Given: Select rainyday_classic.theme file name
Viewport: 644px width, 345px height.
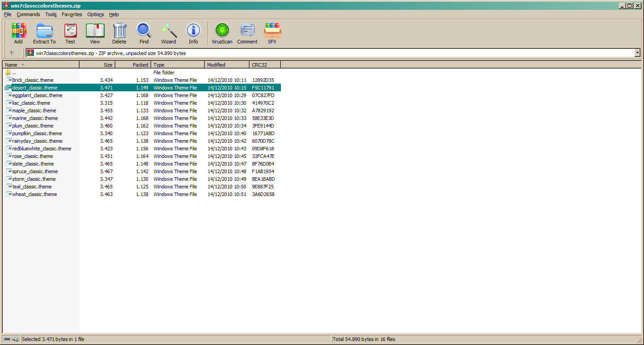Looking at the screenshot, I should click(37, 141).
